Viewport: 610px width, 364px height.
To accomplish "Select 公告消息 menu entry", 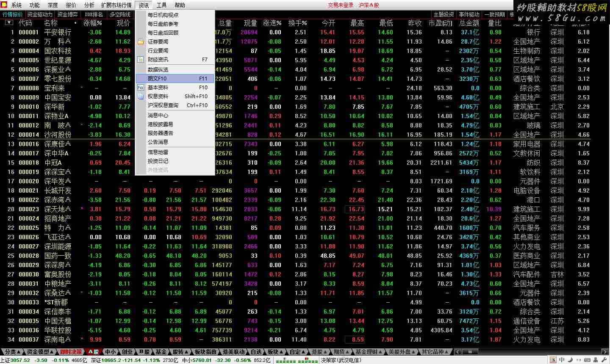I will click(x=175, y=142).
